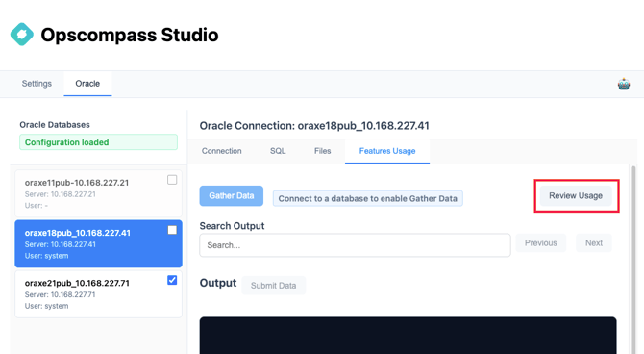644x354 pixels.
Task: Uncheck the oraxe21pub_10.168.227.71 checkbox
Action: [x=172, y=280]
